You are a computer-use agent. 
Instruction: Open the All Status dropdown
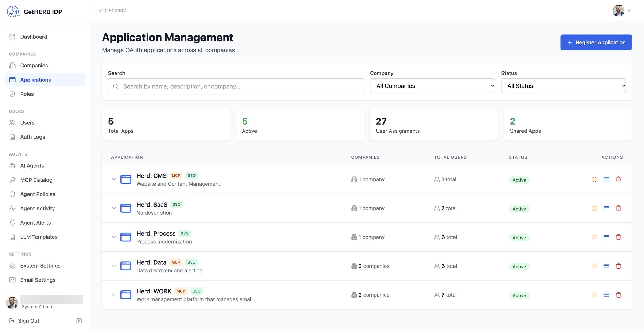click(563, 86)
